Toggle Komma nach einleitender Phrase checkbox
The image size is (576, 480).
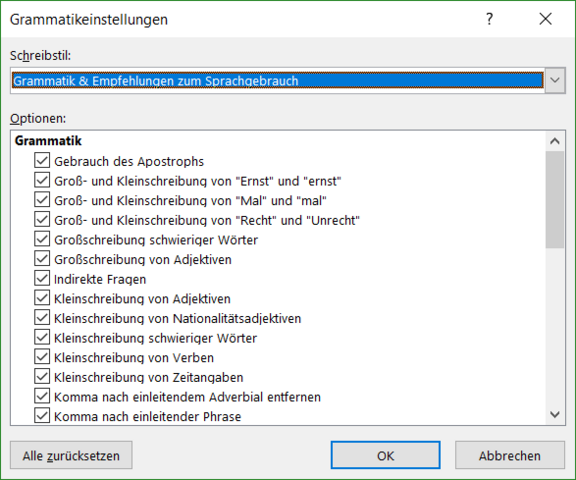42,416
